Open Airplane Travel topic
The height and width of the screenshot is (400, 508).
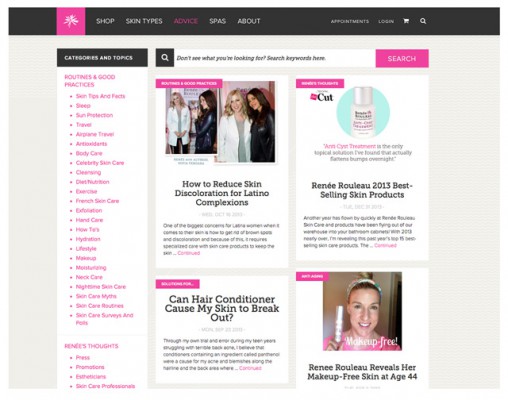click(x=95, y=134)
